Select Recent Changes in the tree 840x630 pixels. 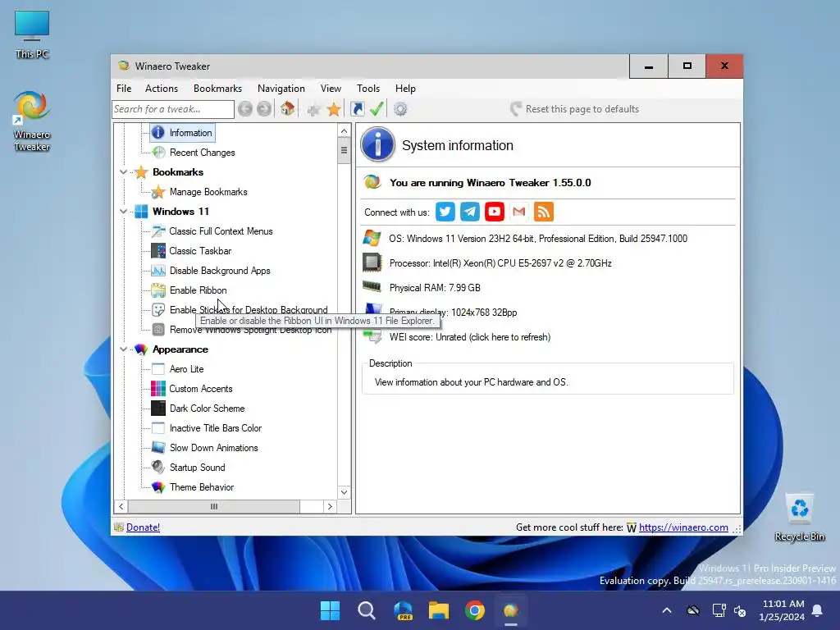pos(202,153)
